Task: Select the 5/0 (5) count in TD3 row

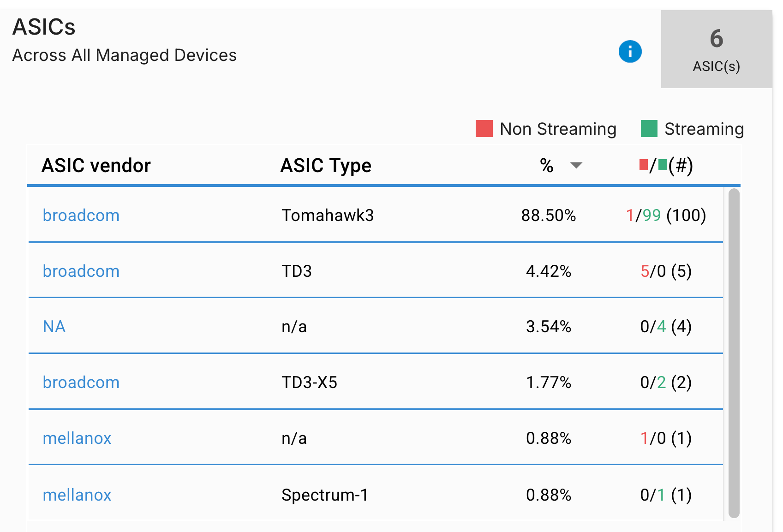Action: click(666, 271)
